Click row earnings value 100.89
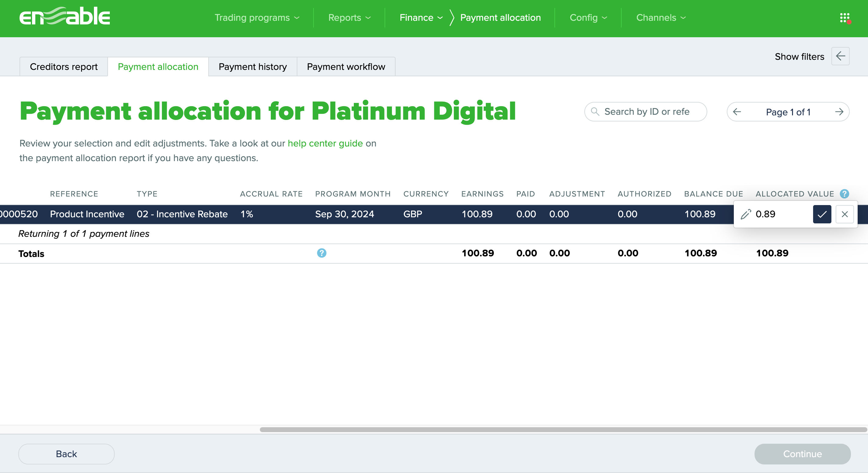The width and height of the screenshot is (868, 473). [477, 214]
